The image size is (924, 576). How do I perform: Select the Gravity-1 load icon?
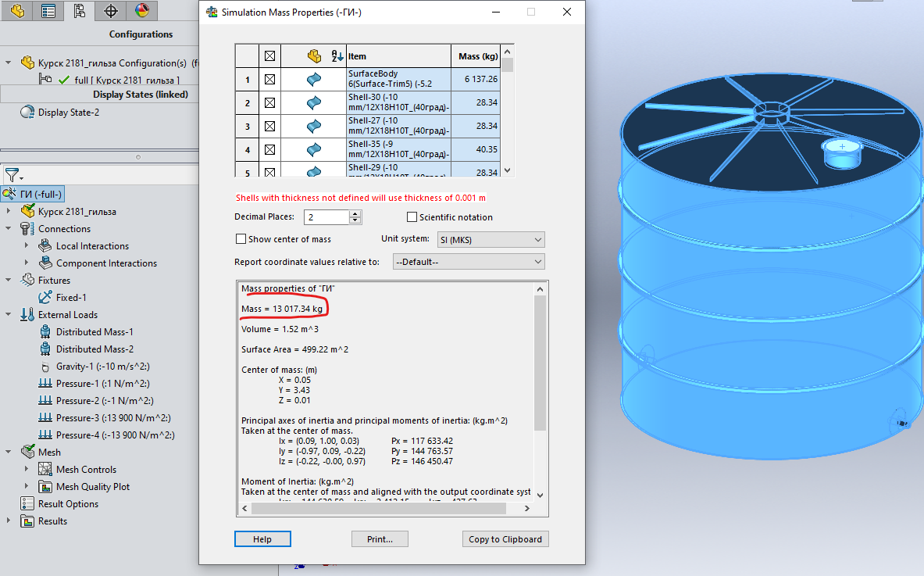(x=45, y=367)
